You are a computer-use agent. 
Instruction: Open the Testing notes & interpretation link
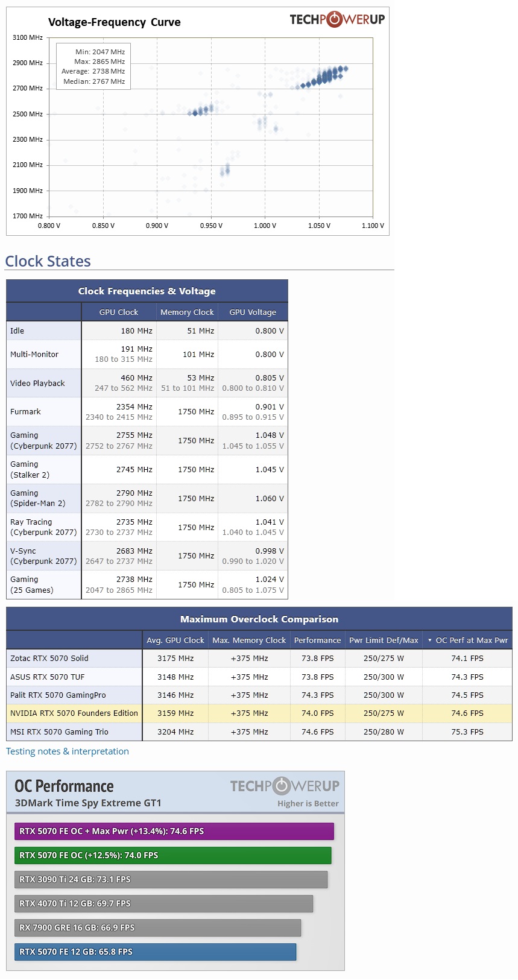tap(68, 751)
